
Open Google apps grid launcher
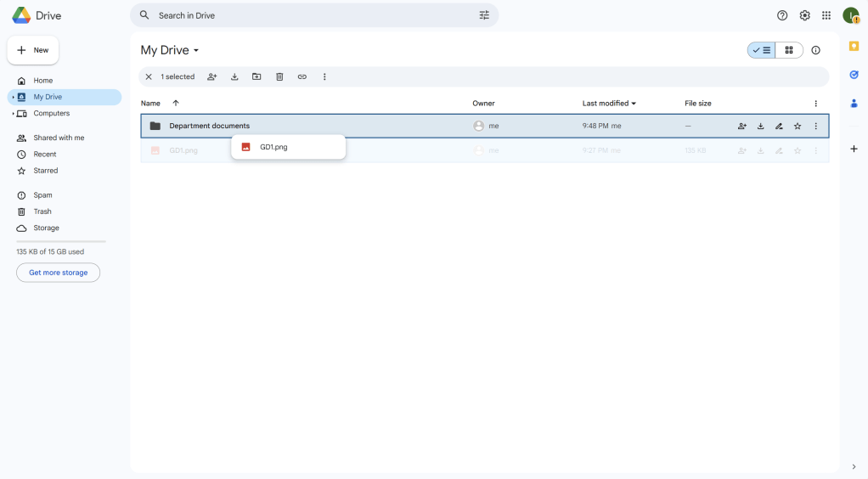pos(826,15)
